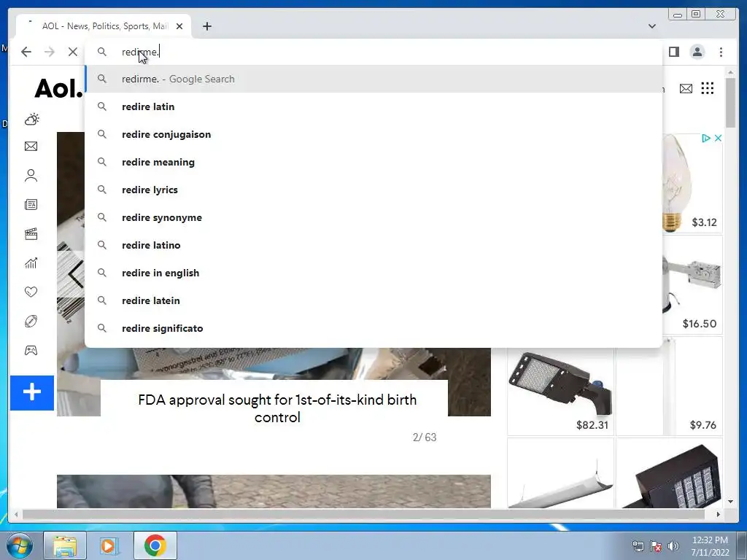Open the finance chart icon in sidebar

point(31,262)
